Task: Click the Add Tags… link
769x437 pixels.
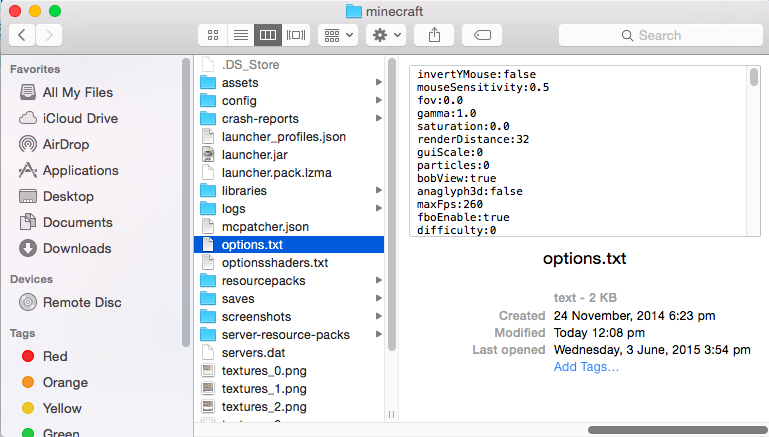Action: [586, 367]
